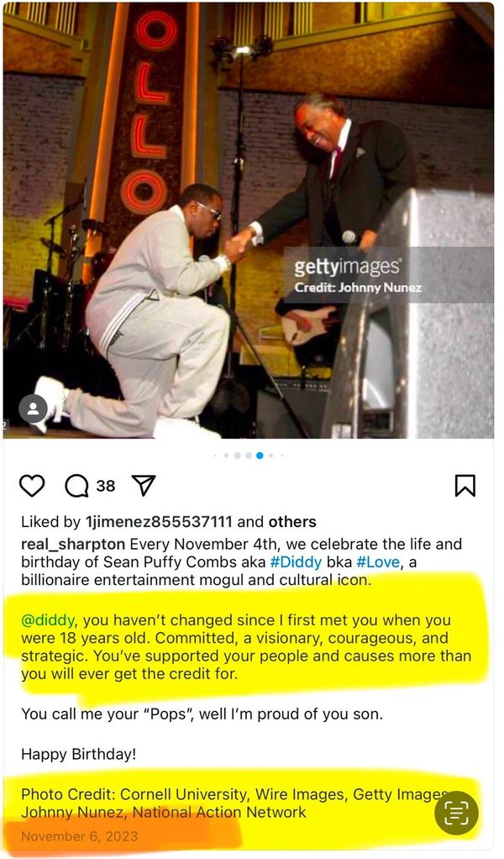This screenshot has width=504, height=859.
Task: Open comments via speech bubble icon
Action: pyautogui.click(x=76, y=485)
